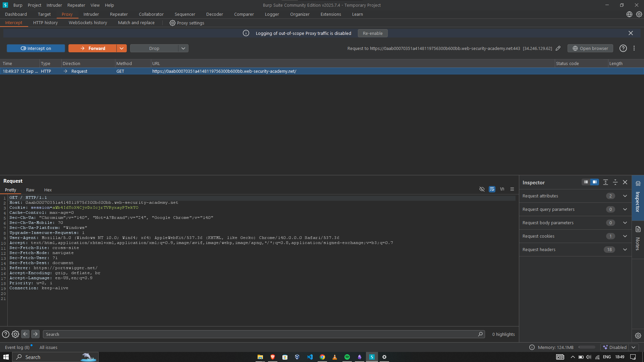Forward the intercepted request
Screen dimensions: 644x362
(93, 48)
